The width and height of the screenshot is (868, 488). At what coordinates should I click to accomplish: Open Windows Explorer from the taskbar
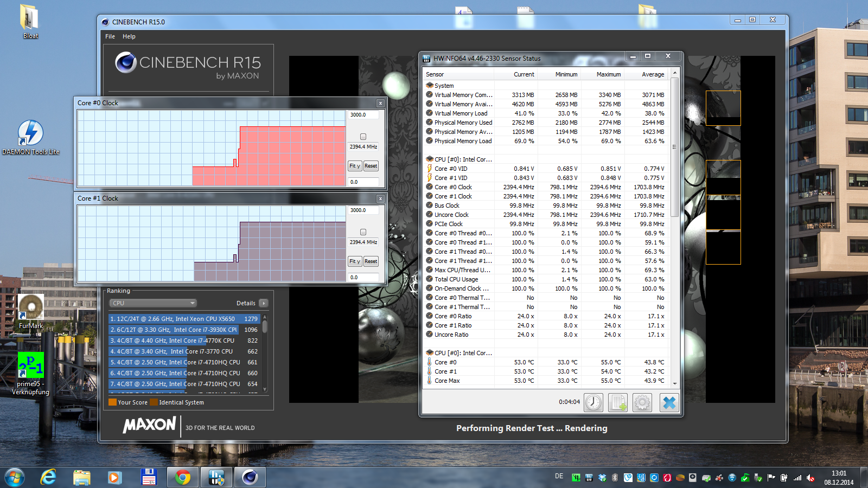[82, 477]
